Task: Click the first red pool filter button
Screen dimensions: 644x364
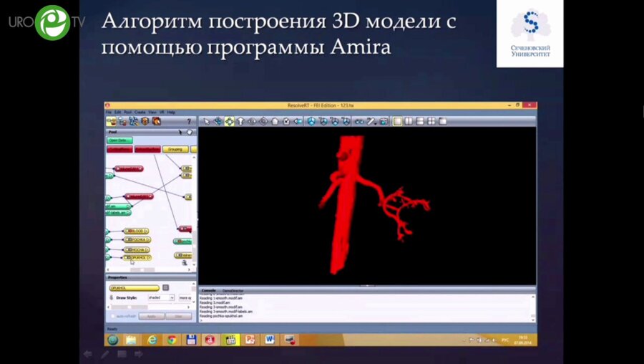Action: click(119, 149)
